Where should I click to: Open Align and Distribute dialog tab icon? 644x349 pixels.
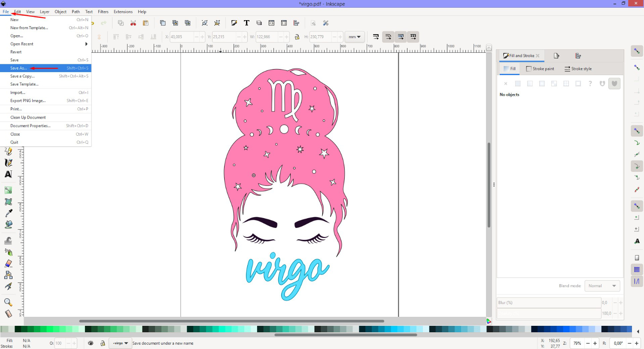click(x=578, y=55)
